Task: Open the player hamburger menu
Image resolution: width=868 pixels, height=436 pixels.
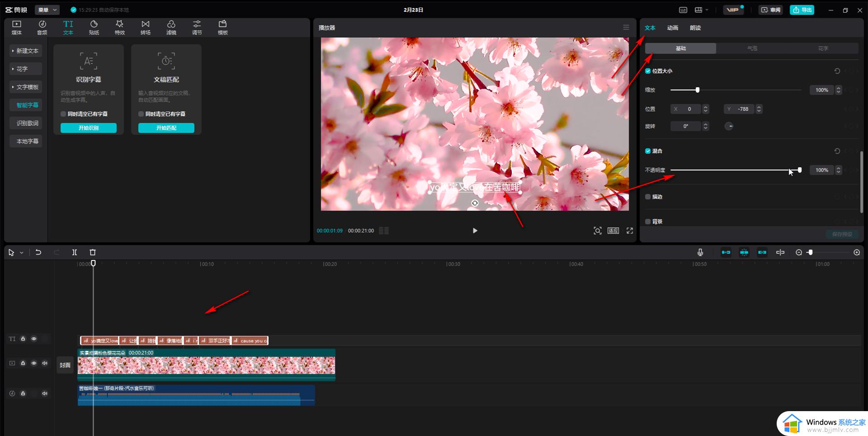Action: pos(626,28)
